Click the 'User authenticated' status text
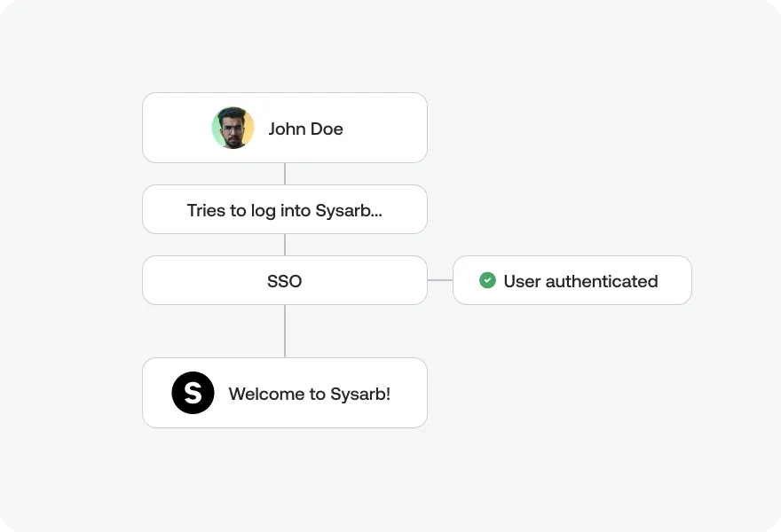781x532 pixels. coord(580,281)
